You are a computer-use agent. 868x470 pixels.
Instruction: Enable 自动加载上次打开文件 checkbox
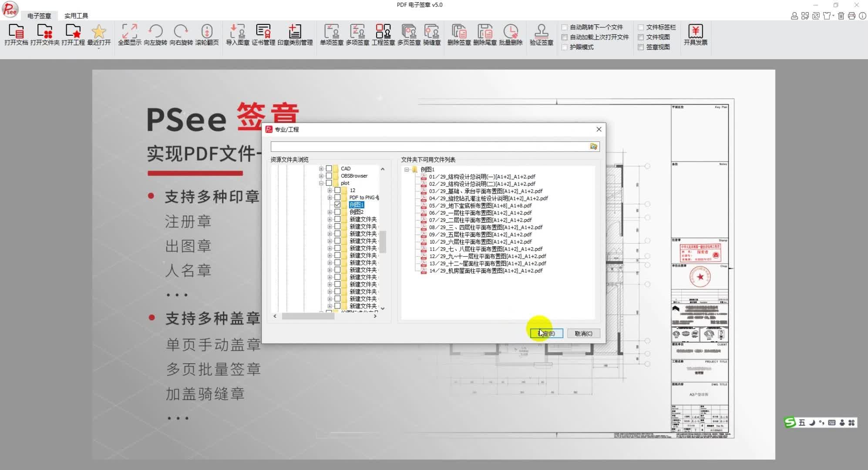point(564,37)
